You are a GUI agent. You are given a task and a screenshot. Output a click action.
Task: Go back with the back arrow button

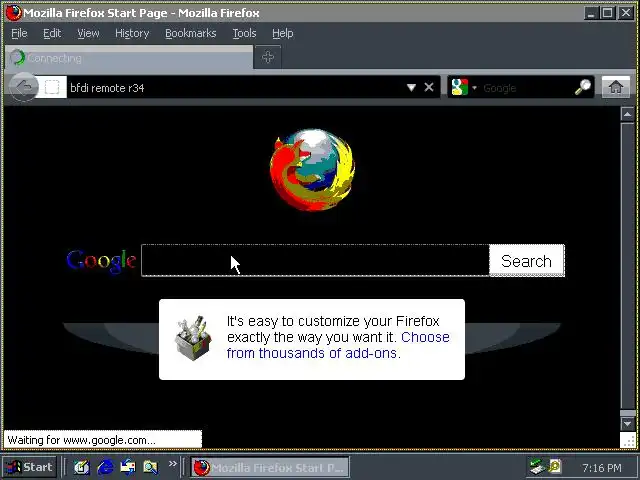point(24,87)
